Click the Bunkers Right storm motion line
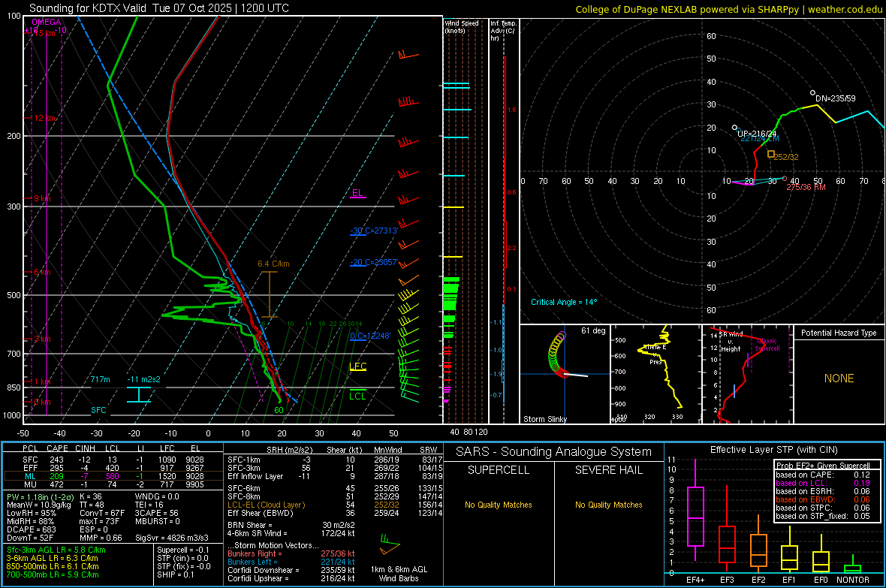This screenshot has width=886, height=588. [291, 554]
